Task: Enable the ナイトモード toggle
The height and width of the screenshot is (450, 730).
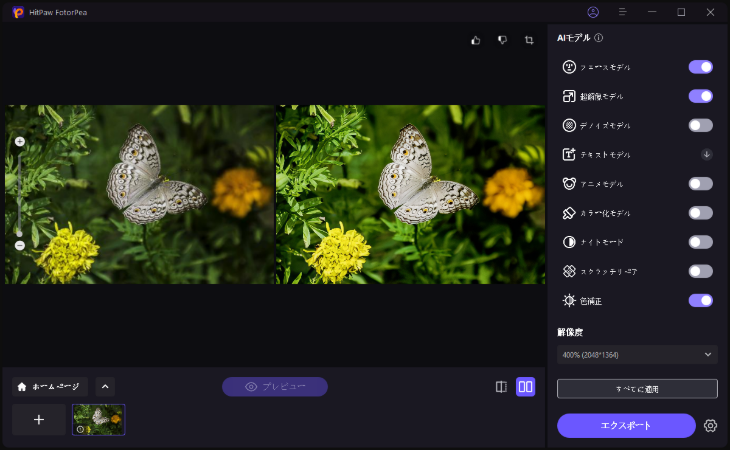Action: (700, 242)
